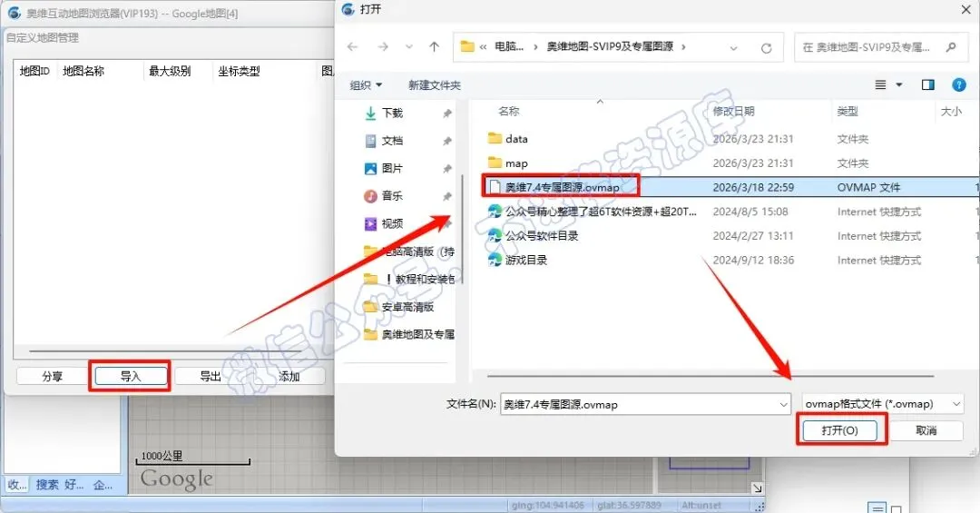
Task: Click 电脑... in the address breadcrumb
Action: click(x=509, y=46)
